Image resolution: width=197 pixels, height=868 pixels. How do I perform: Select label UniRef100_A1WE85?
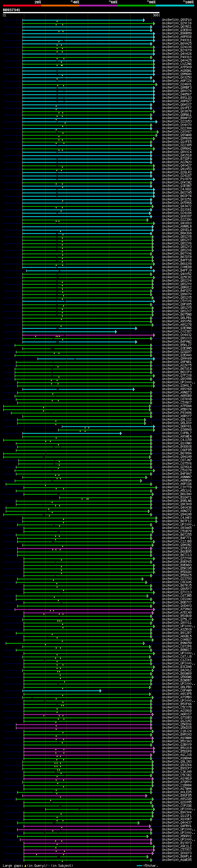click(177, 860)
